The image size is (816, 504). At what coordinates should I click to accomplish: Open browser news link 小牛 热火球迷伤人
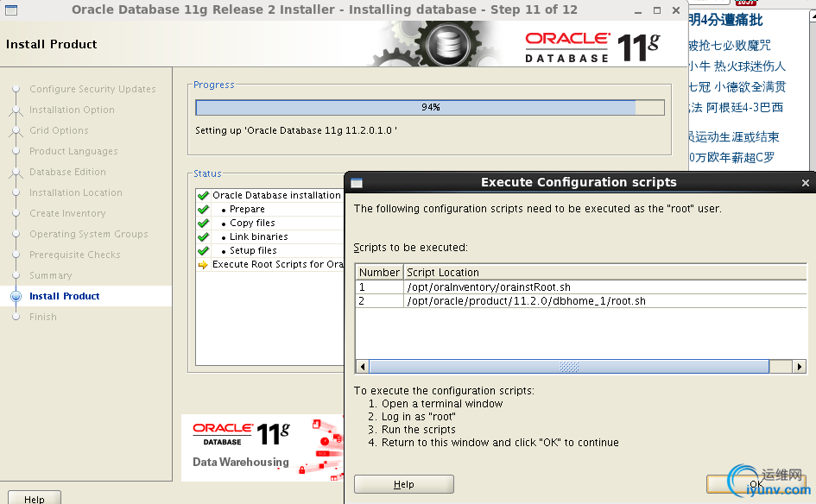click(737, 66)
